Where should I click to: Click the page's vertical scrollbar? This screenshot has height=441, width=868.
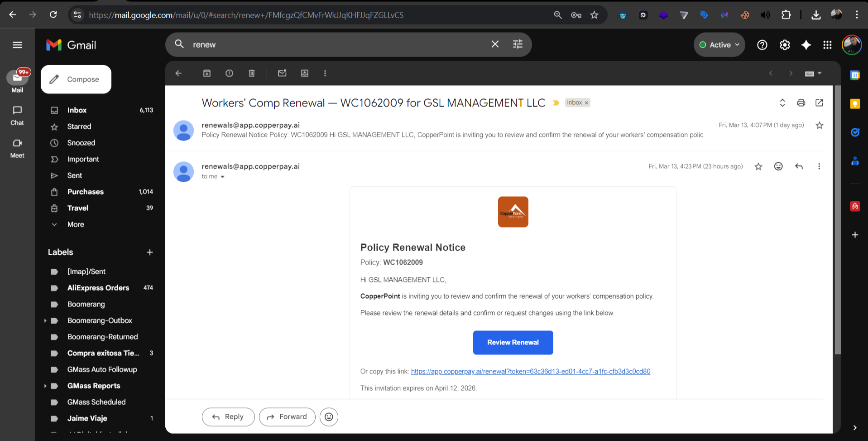(837, 218)
